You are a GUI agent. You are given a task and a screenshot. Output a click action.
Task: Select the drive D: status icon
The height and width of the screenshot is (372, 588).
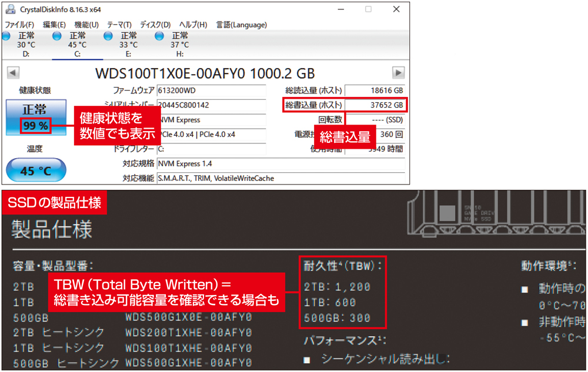tap(7, 36)
